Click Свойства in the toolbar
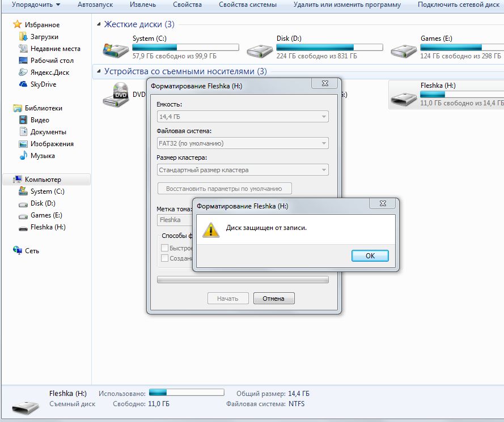 tap(187, 5)
